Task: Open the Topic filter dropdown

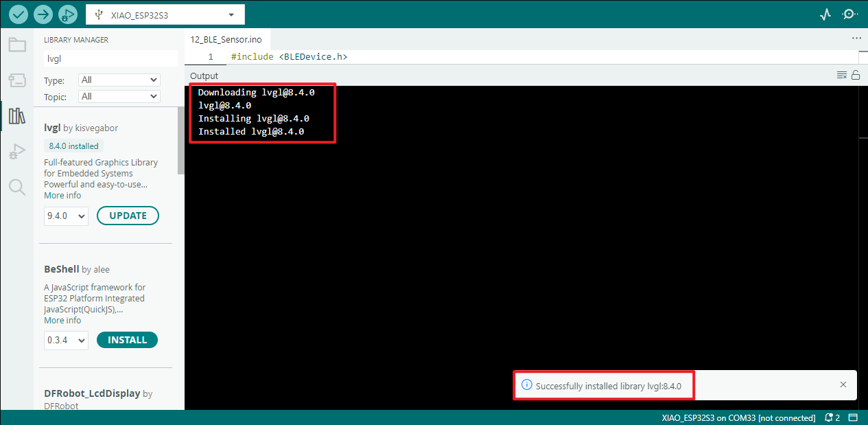Action: tap(119, 97)
